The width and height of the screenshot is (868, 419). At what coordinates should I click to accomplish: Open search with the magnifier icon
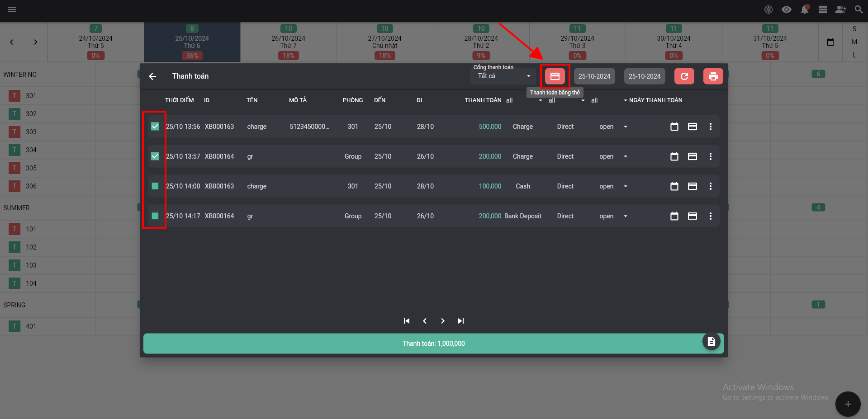click(x=859, y=9)
